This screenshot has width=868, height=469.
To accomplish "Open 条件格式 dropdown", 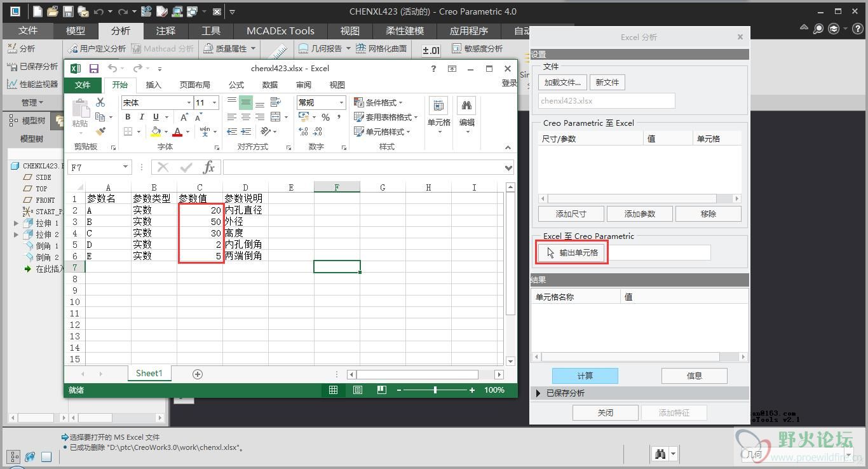I will (378, 102).
